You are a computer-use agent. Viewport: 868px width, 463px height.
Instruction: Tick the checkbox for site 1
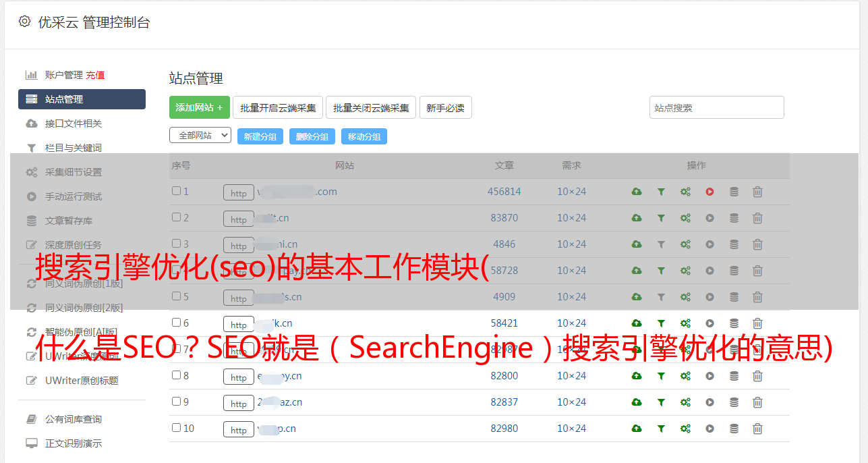click(x=176, y=191)
